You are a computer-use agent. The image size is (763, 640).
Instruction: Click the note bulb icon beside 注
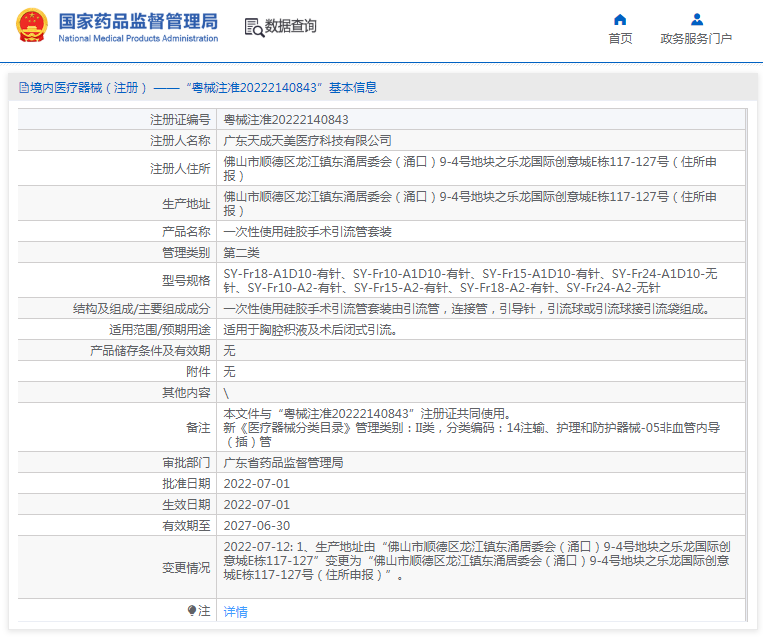coord(192,610)
